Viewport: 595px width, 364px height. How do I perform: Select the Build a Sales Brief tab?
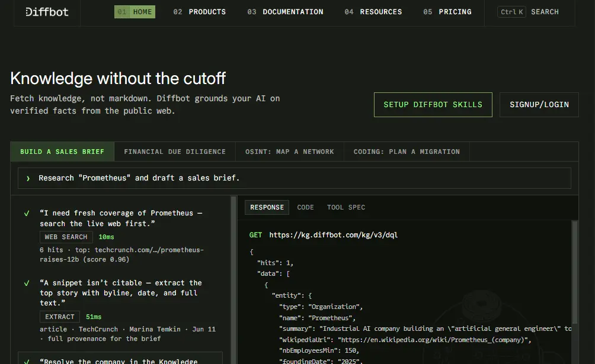(x=62, y=152)
